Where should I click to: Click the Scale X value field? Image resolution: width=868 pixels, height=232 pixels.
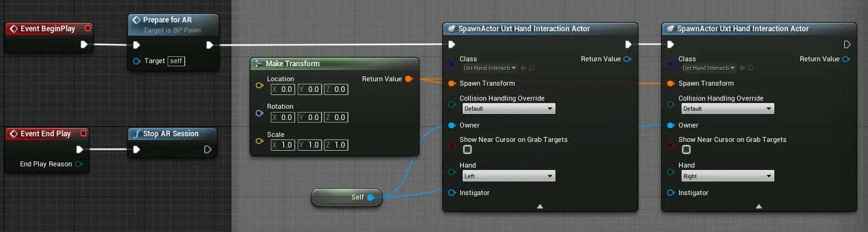pos(283,145)
